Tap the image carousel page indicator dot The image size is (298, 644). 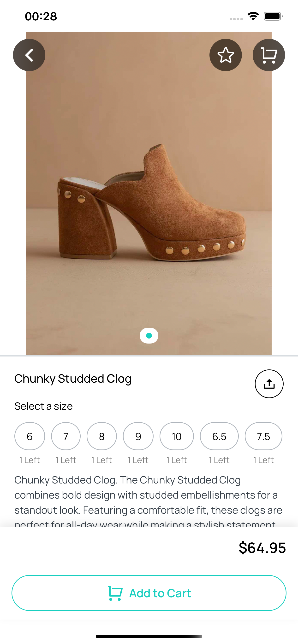(x=149, y=335)
